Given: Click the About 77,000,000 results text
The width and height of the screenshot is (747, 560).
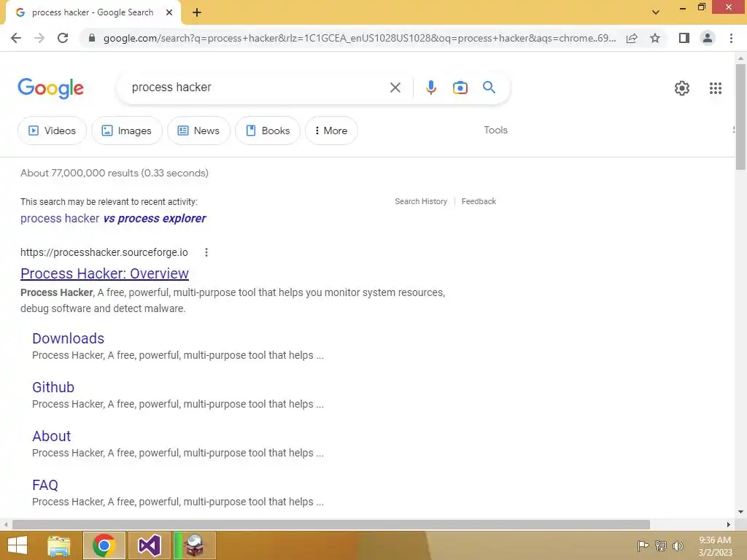Looking at the screenshot, I should pyautogui.click(x=115, y=173).
